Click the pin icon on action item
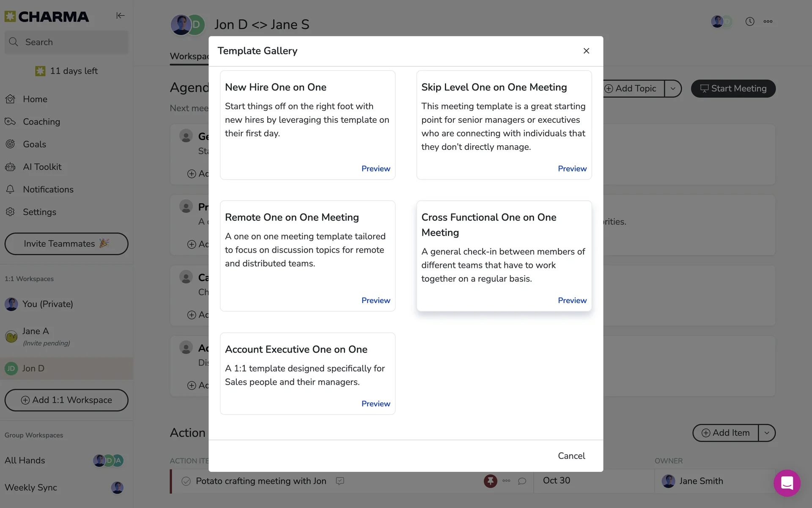 tap(490, 481)
